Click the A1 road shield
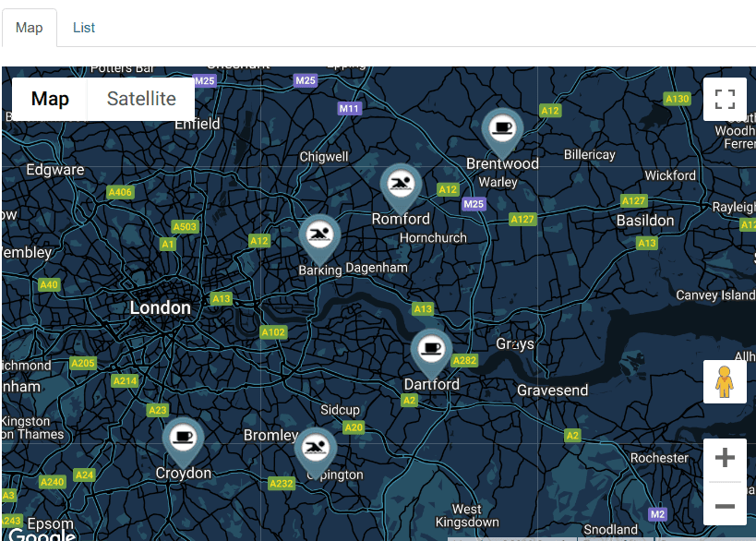 (168, 244)
